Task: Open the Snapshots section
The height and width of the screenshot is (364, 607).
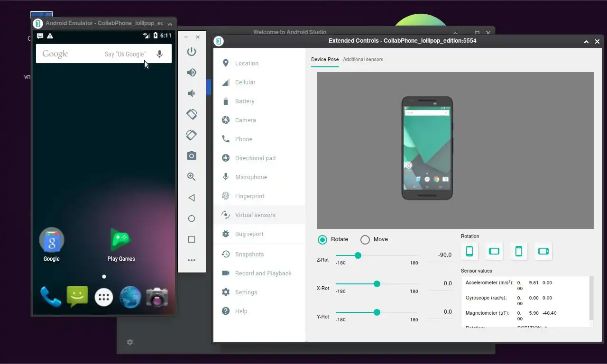Action: [x=259, y=255]
